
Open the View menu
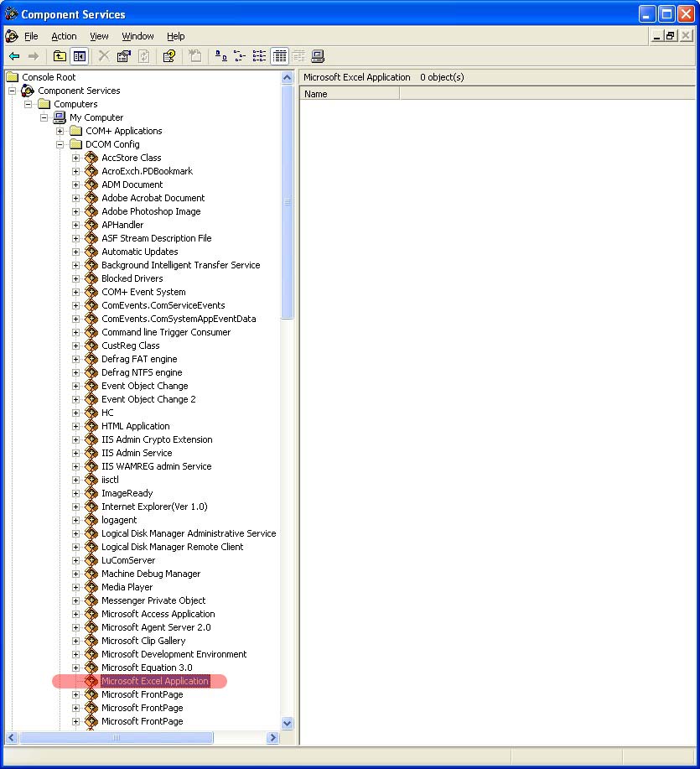tap(99, 36)
